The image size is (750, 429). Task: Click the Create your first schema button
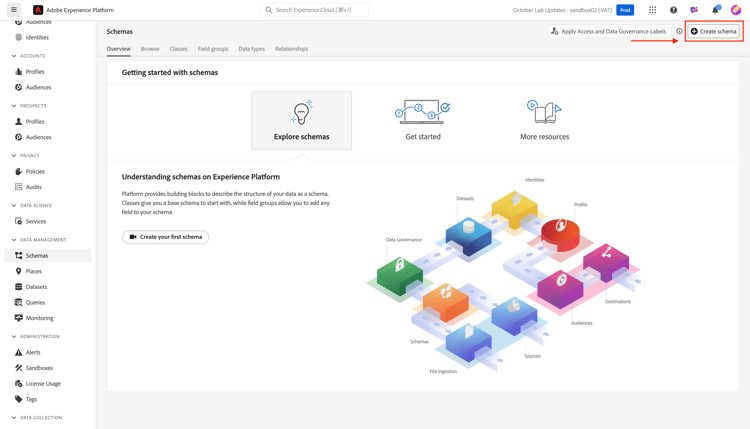pyautogui.click(x=165, y=237)
